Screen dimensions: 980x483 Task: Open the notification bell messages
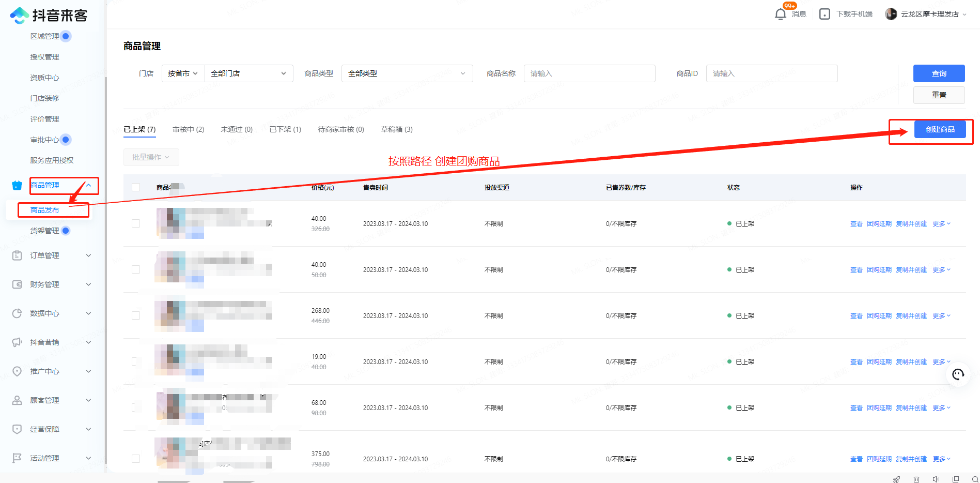point(781,14)
